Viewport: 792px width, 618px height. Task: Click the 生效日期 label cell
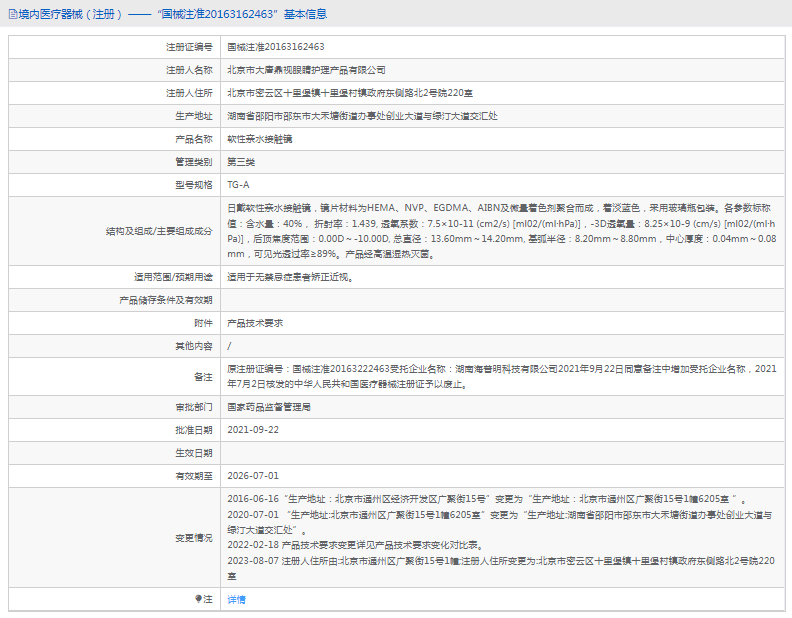click(x=114, y=453)
